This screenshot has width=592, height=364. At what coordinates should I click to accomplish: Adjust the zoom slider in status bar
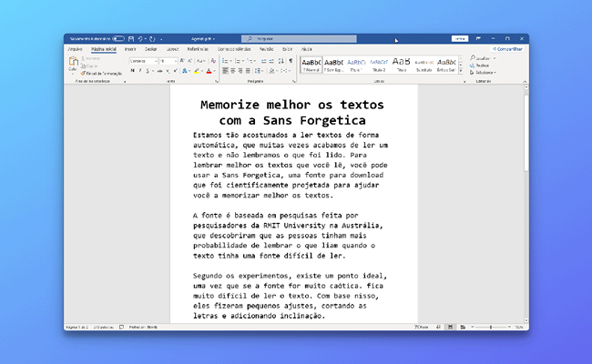(491, 327)
